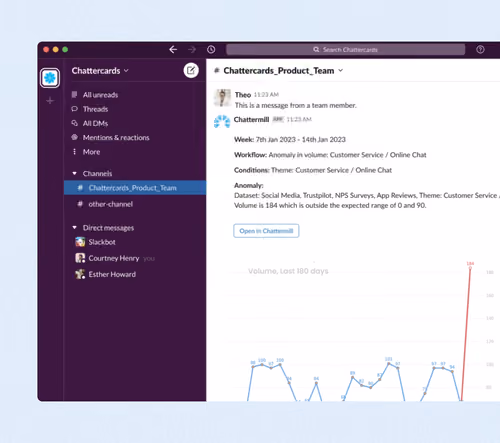Open the history clock icon
Screen dimensions: 500x443
click(211, 50)
